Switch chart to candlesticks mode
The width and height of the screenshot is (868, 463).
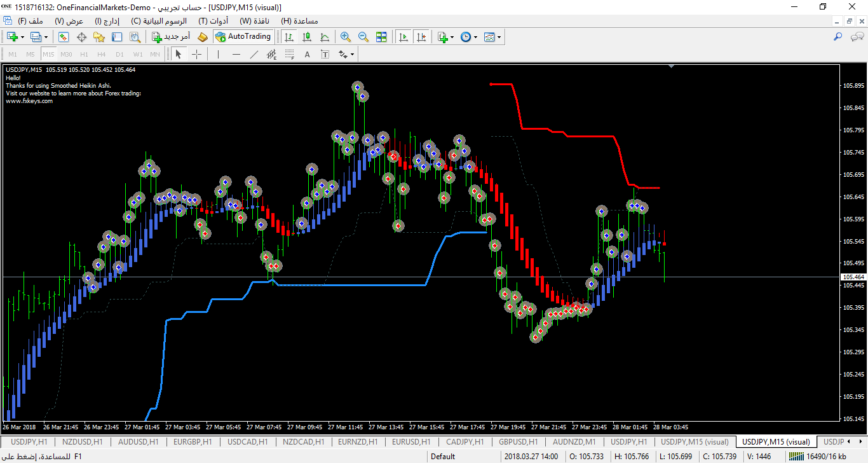pos(307,37)
